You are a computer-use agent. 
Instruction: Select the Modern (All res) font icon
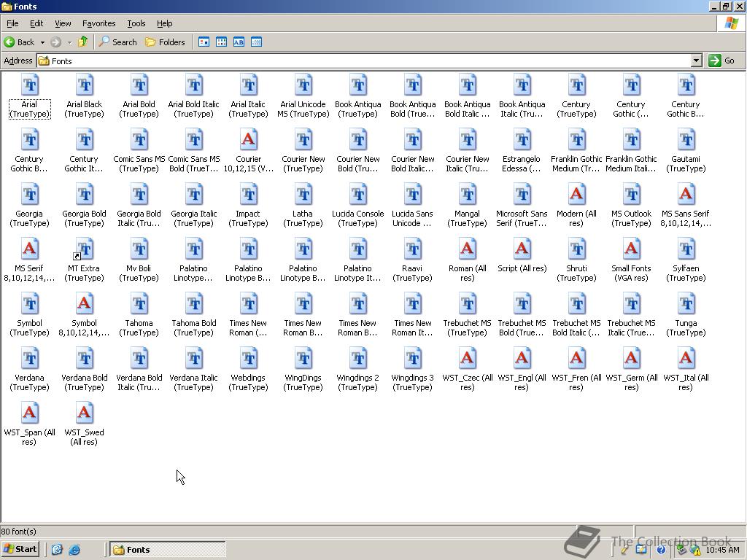pos(576,195)
